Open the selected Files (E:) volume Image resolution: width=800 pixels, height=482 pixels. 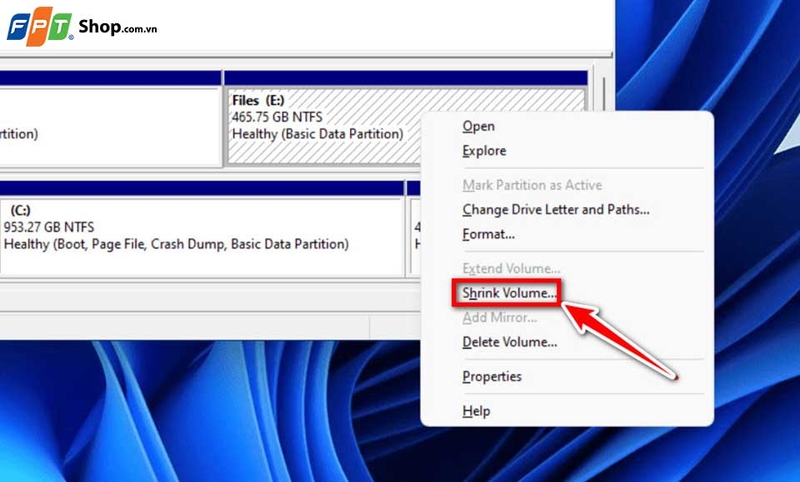(478, 126)
